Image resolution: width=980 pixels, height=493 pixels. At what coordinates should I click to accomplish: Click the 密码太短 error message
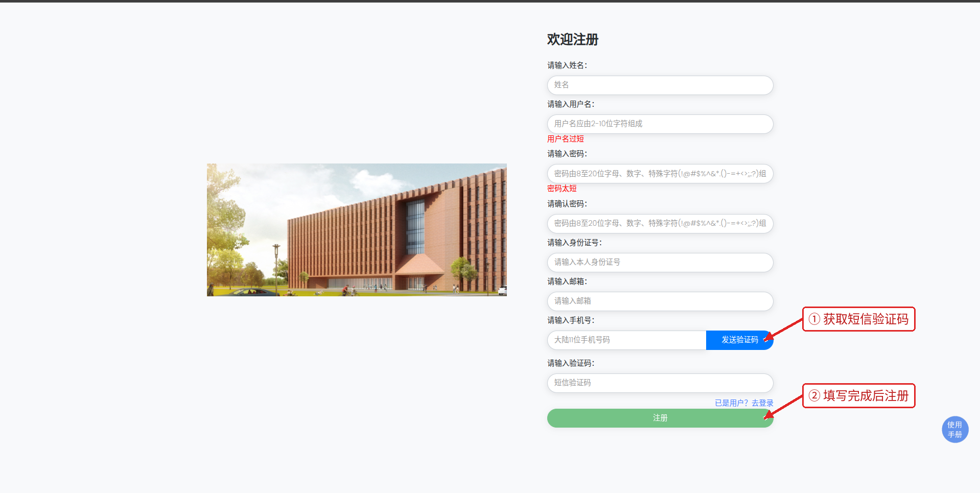[562, 189]
